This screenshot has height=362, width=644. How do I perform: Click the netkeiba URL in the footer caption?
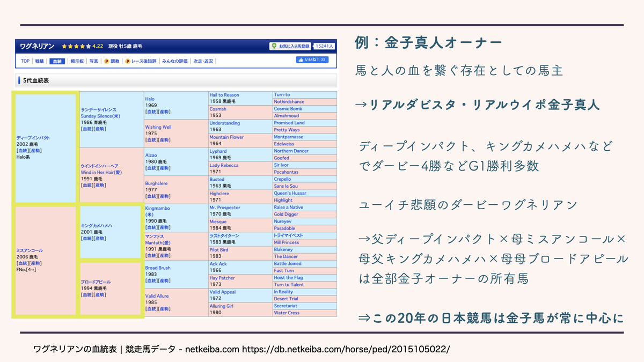click(346, 349)
